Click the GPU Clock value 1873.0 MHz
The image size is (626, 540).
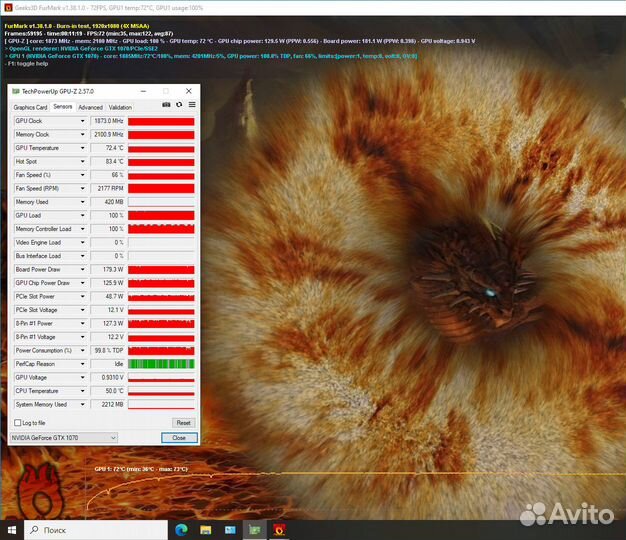click(108, 121)
